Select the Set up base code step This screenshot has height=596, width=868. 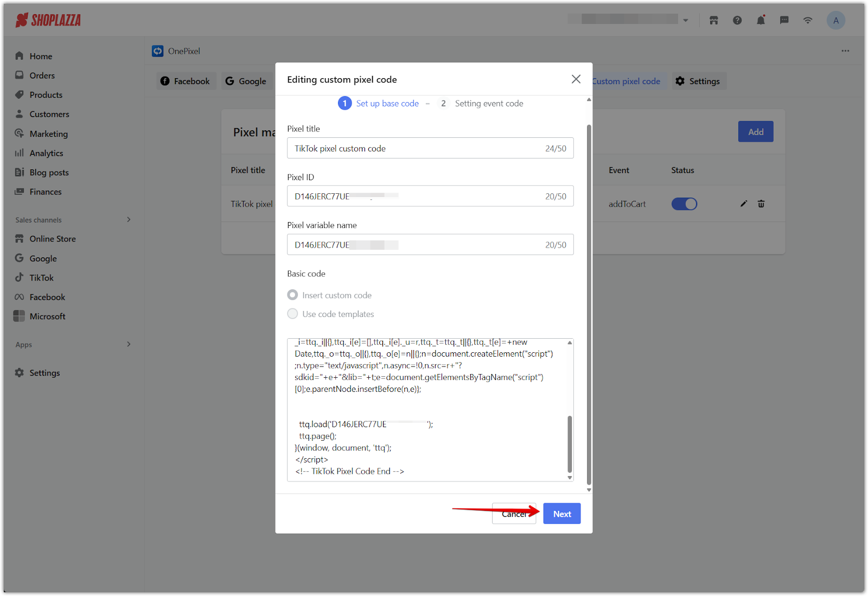pos(379,103)
